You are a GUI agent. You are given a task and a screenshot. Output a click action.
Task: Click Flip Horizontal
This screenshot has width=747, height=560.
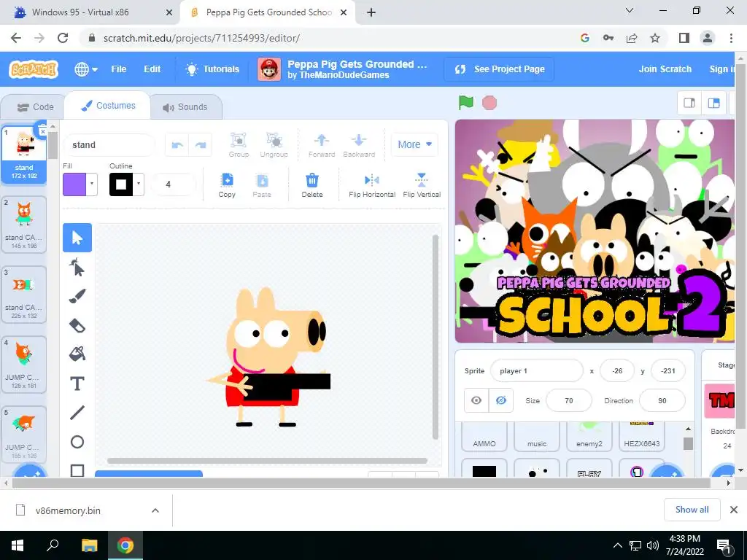pos(372,185)
